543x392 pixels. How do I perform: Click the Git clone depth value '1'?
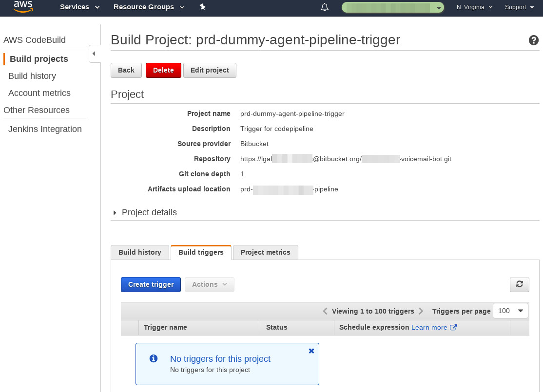point(242,174)
